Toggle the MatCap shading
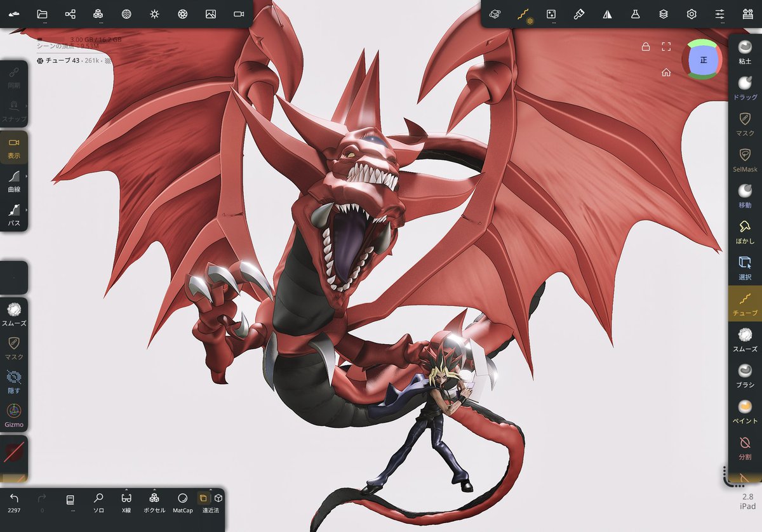The width and height of the screenshot is (762, 532). click(x=182, y=502)
